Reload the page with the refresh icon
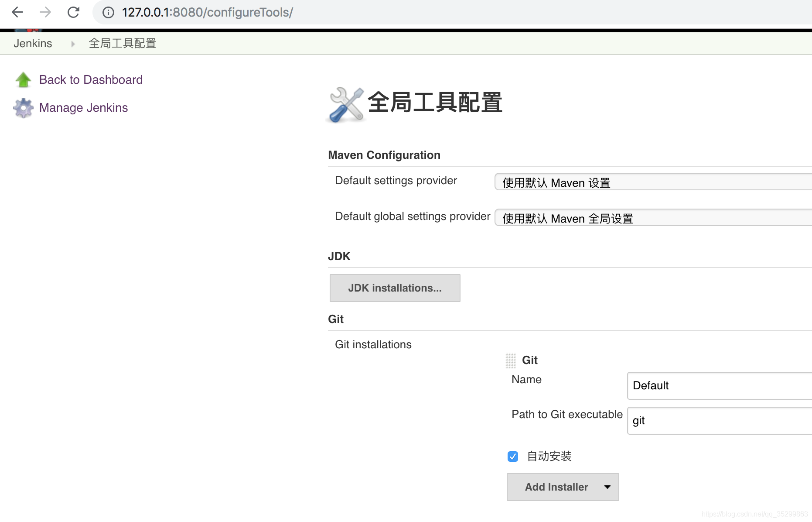 [x=73, y=12]
